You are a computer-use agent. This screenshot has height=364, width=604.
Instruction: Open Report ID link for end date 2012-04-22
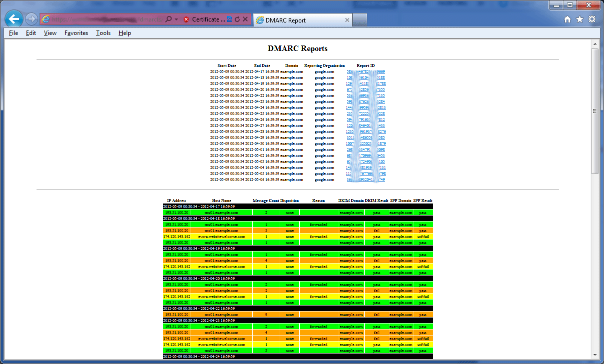[366, 96]
